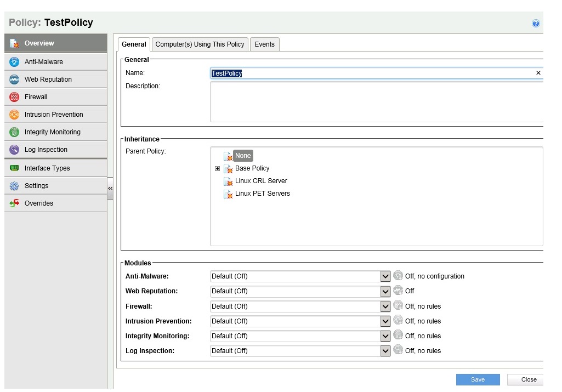Click the Overrides arrows icon

[14, 203]
